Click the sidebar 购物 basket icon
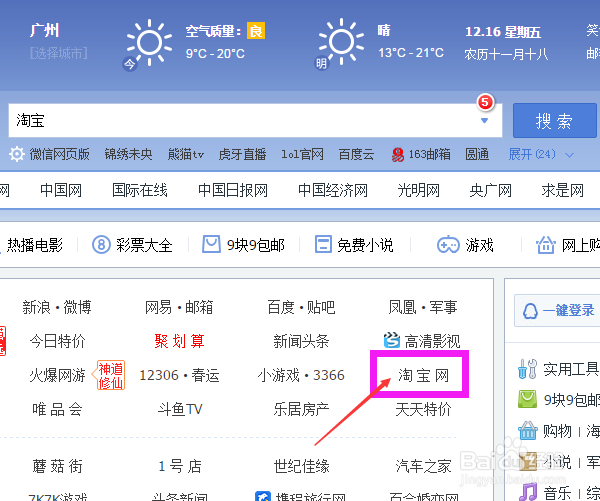 pyautogui.click(x=528, y=430)
